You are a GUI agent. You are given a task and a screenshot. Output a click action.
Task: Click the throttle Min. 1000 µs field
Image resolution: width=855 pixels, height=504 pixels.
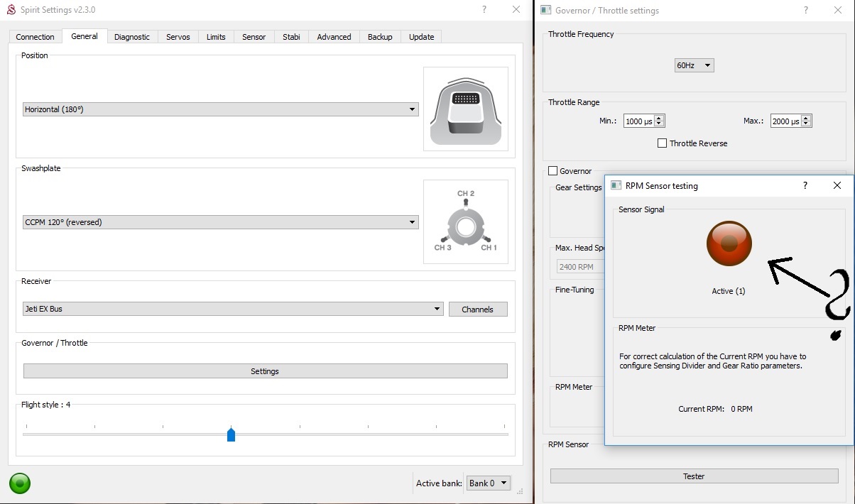[638, 121]
